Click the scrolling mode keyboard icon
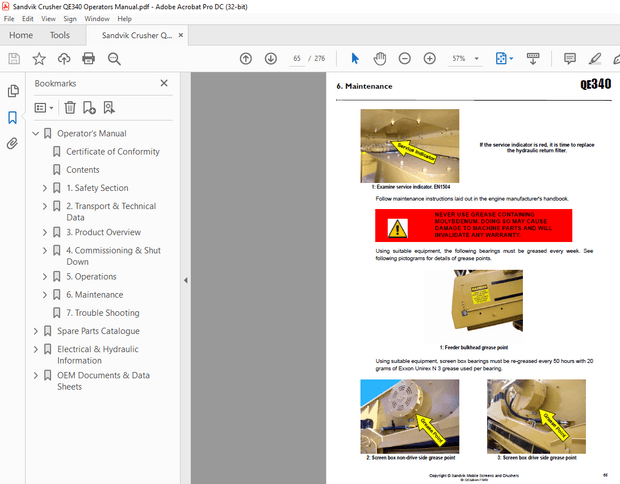This screenshot has width=620, height=484. click(x=533, y=59)
